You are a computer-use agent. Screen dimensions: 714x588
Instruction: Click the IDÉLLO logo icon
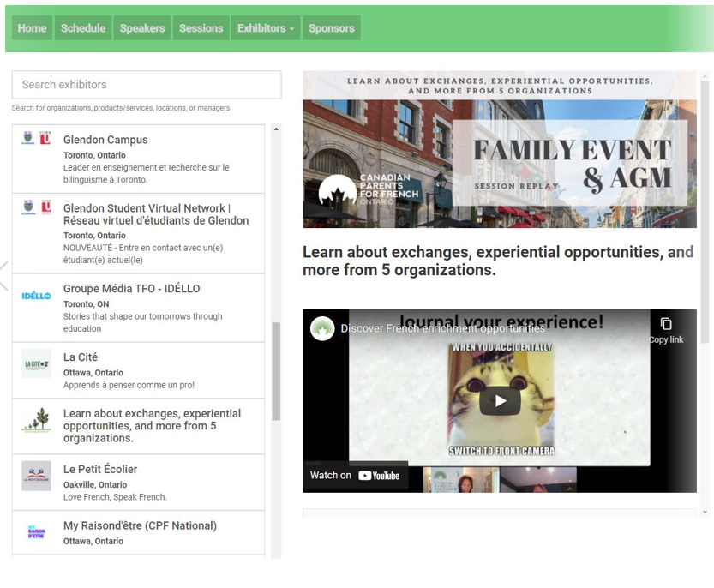tap(36, 296)
